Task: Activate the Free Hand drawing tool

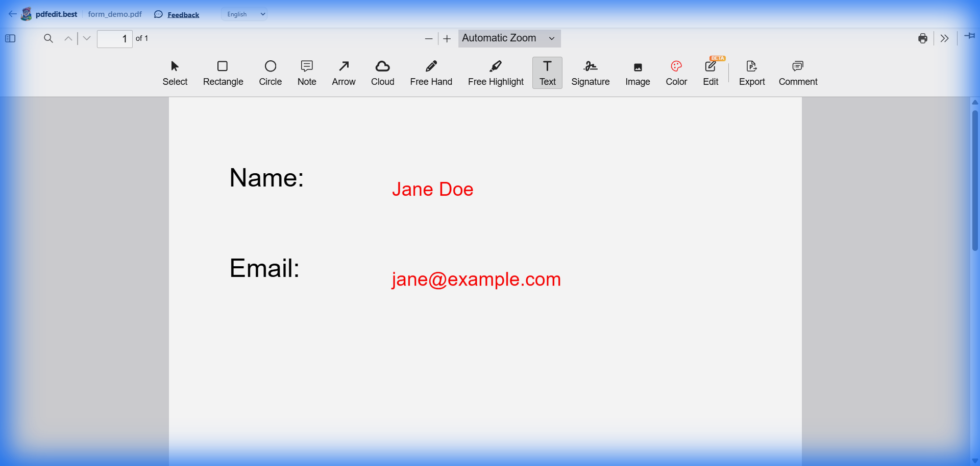Action: point(431,73)
